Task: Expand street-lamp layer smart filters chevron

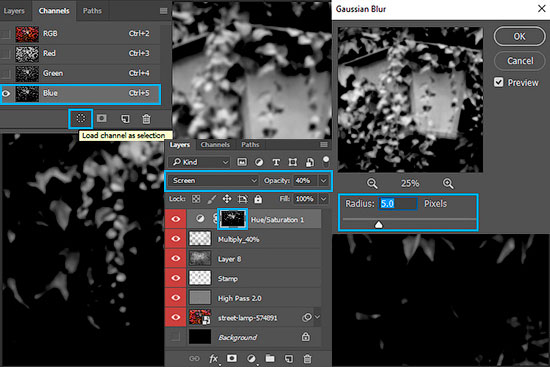Action: (317, 317)
